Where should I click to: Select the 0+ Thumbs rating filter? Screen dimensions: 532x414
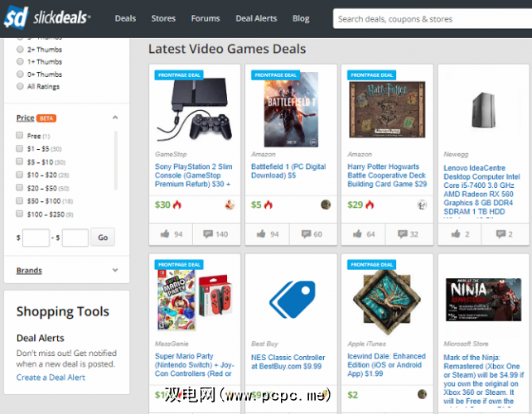(x=21, y=75)
